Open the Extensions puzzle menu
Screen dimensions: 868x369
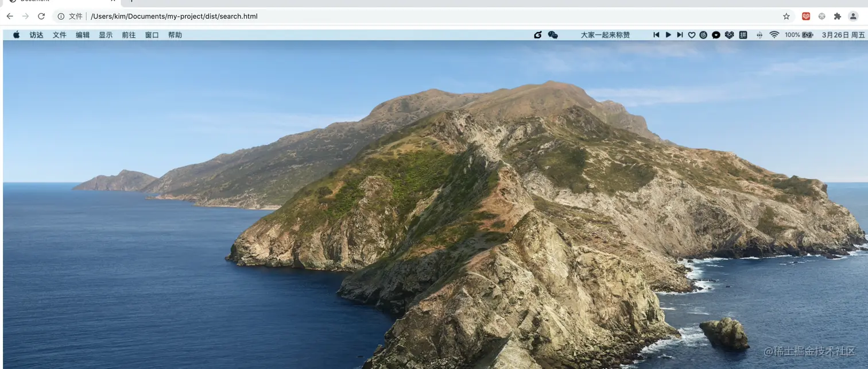[838, 16]
